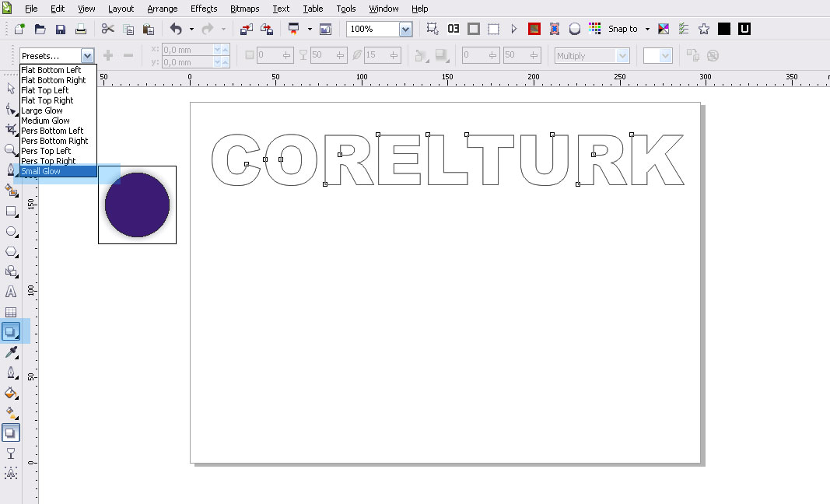Open the Bitmaps menu
830x504 pixels.
[x=244, y=9]
